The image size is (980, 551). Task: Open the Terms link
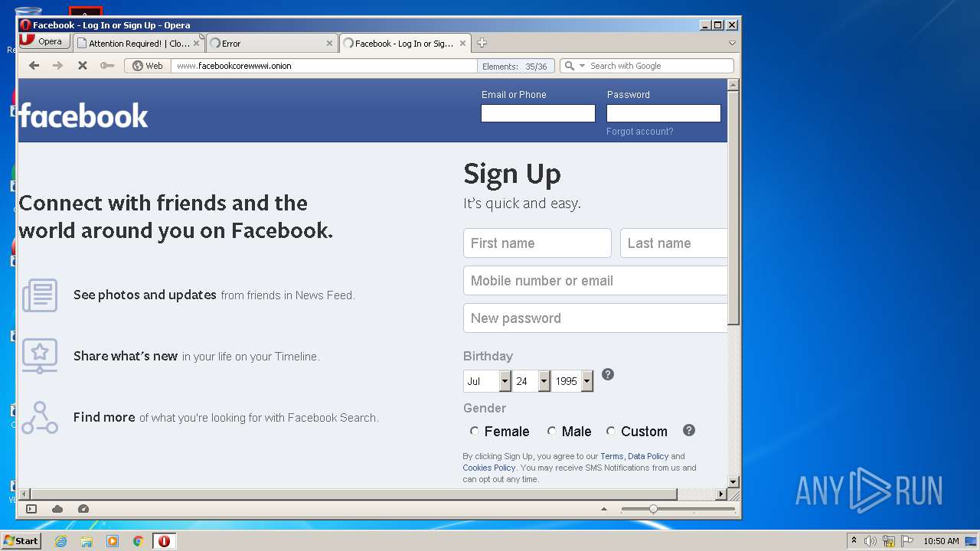click(x=612, y=456)
